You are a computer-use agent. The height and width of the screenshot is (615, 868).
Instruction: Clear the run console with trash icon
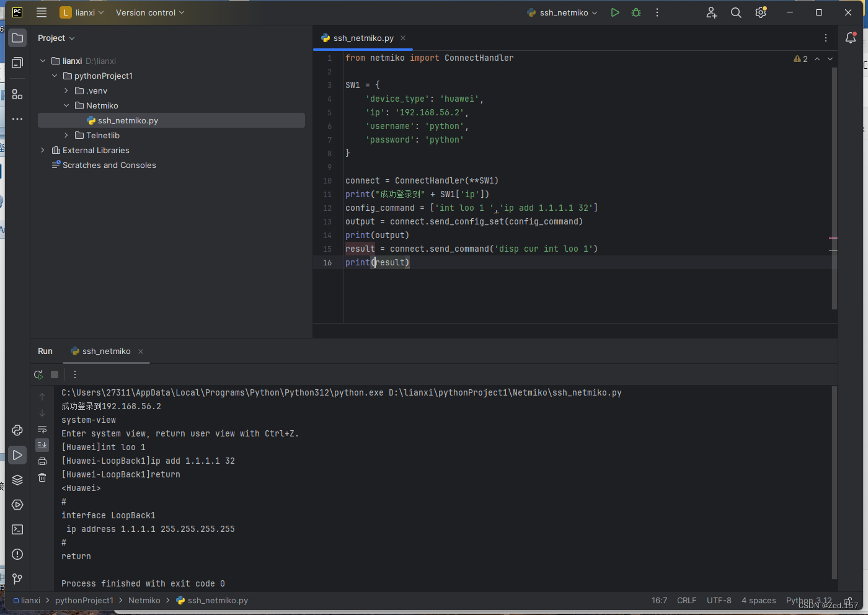pos(42,477)
